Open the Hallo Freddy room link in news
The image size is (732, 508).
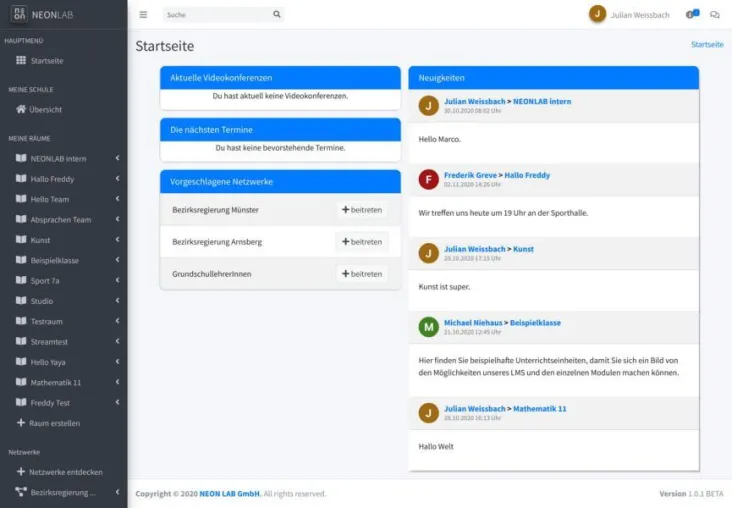point(527,175)
